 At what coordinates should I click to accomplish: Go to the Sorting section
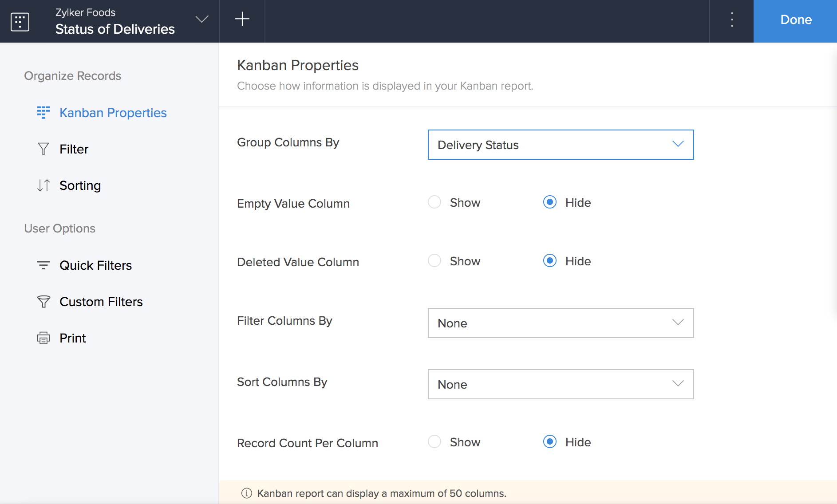pyautogui.click(x=80, y=185)
